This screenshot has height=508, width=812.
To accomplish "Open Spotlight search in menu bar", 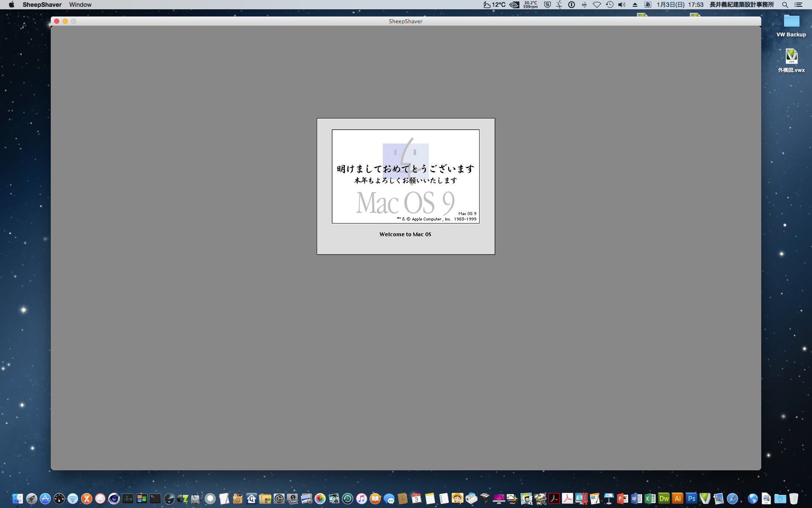I will tap(785, 5).
